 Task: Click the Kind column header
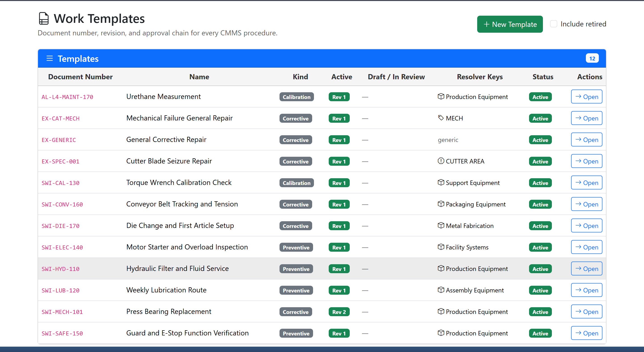pyautogui.click(x=300, y=77)
